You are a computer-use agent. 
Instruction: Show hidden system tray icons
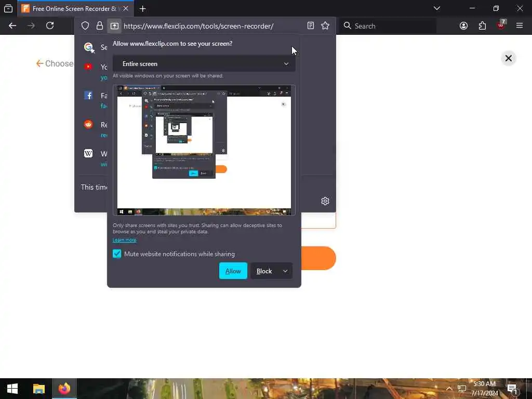tap(449, 389)
